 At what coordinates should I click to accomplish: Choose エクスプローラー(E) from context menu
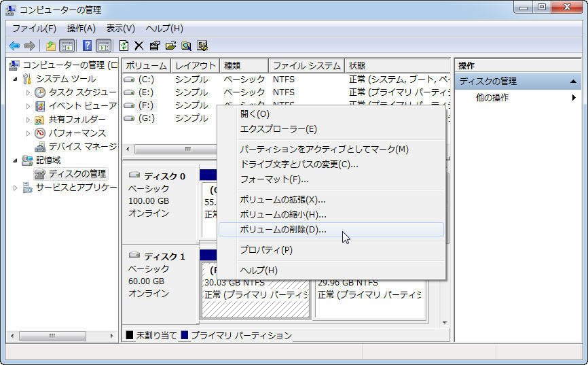click(x=332, y=129)
